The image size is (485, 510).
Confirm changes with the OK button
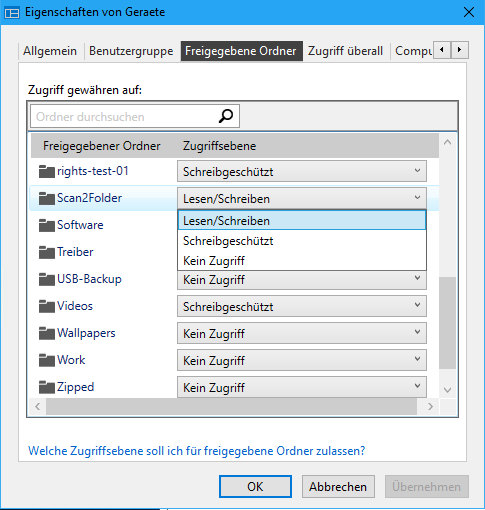point(255,487)
